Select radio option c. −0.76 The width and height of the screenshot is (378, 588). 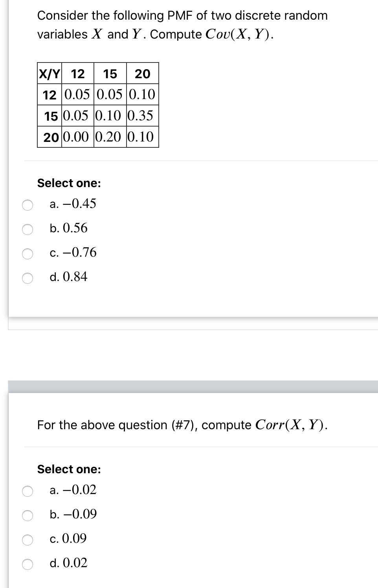(x=28, y=254)
